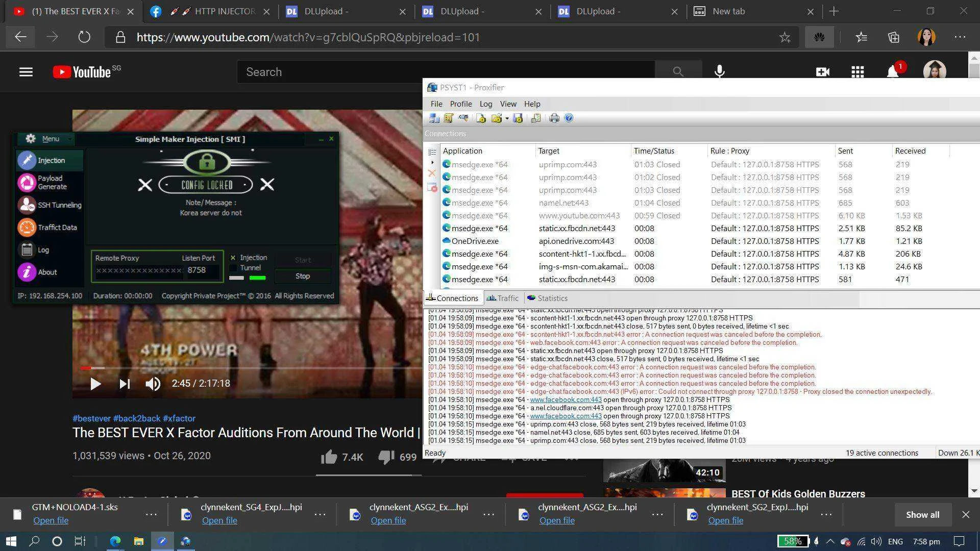Expand the open-profile dropdown arrow in Proxifier
Screen dimensions: 980x551
pyautogui.click(x=507, y=119)
